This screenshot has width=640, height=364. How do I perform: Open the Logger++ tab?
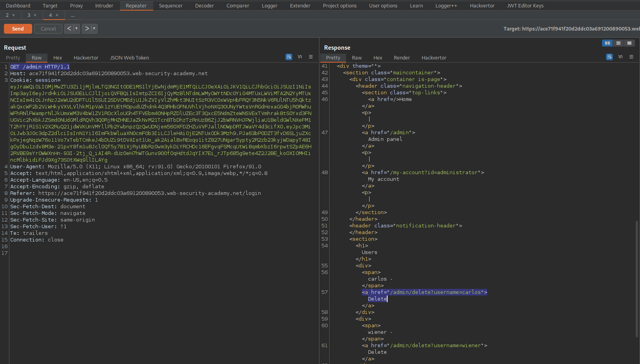click(446, 5)
